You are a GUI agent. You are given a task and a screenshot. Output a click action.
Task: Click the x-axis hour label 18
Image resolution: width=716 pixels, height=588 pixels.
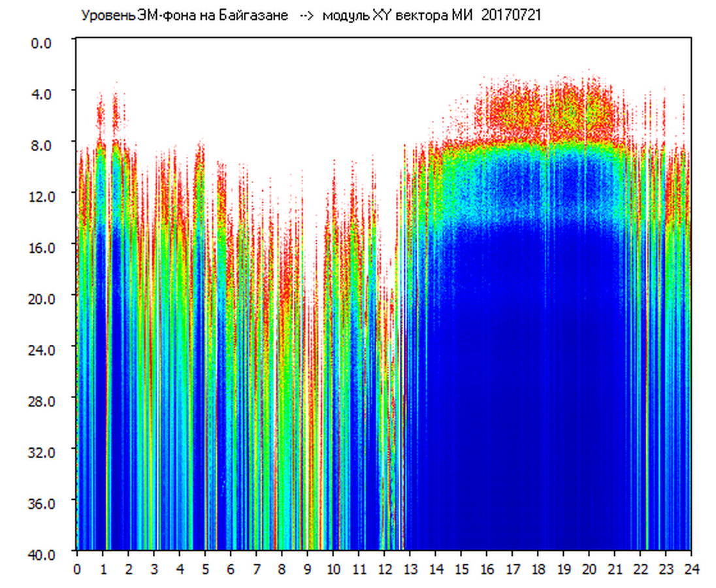tap(538, 569)
